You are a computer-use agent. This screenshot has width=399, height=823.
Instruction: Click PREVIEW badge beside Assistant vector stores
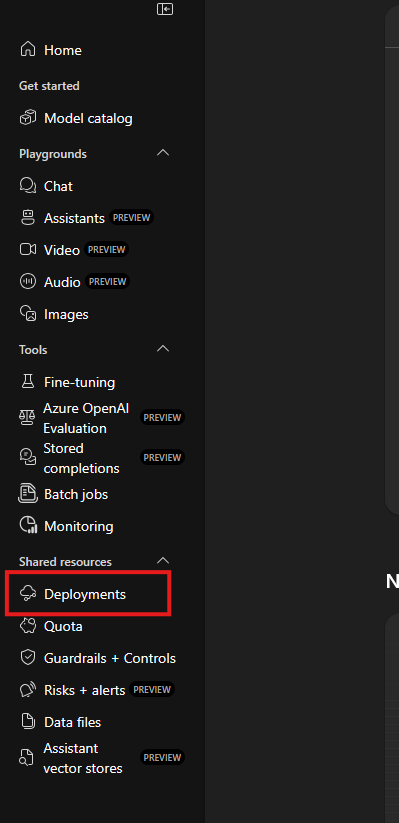[162, 757]
